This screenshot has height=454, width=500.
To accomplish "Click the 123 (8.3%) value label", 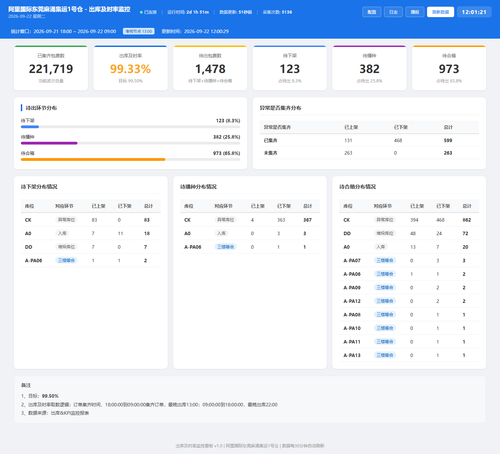I will point(228,121).
